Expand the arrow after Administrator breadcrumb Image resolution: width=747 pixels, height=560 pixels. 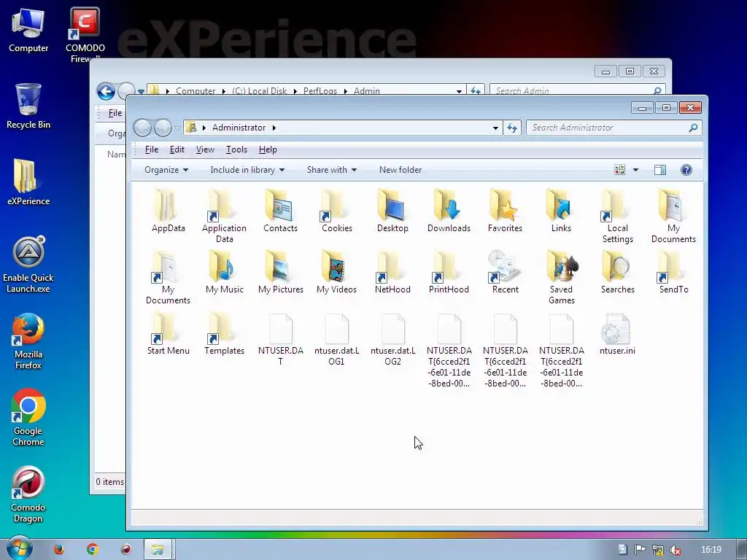point(274,128)
